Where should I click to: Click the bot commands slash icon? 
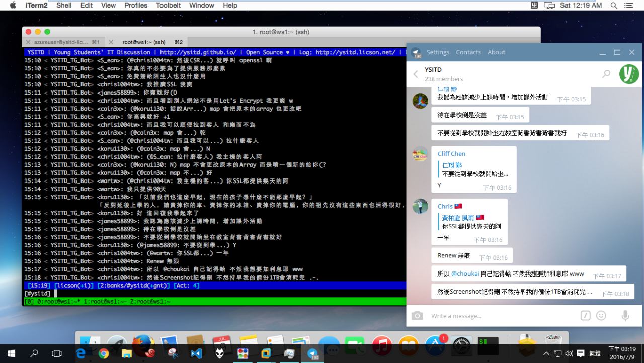coord(585,316)
